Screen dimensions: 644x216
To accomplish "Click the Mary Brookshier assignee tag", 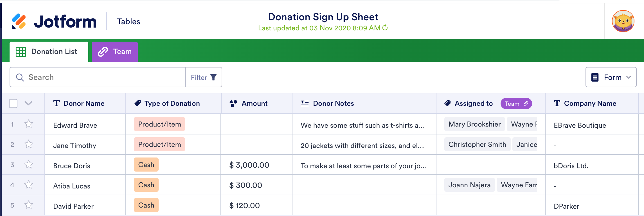I will [x=474, y=124].
